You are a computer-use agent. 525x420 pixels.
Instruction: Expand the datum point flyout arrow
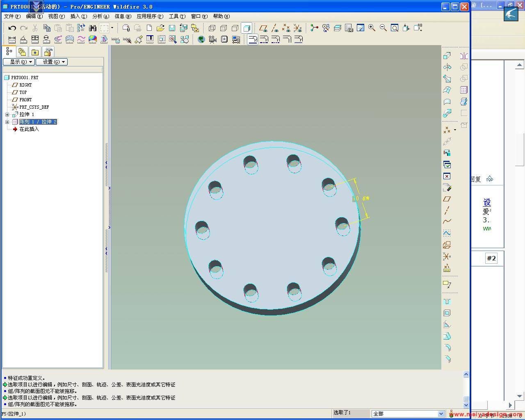pyautogui.click(x=455, y=130)
